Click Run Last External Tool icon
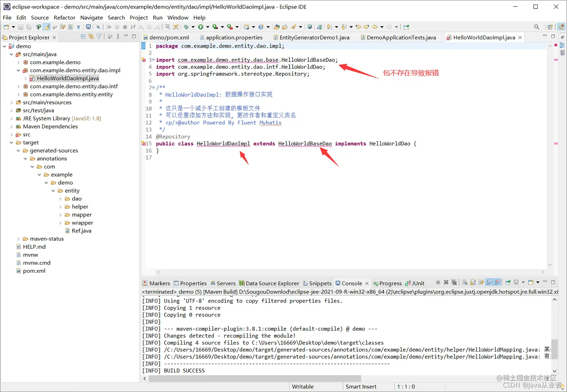The height and width of the screenshot is (392, 567). pos(230,27)
